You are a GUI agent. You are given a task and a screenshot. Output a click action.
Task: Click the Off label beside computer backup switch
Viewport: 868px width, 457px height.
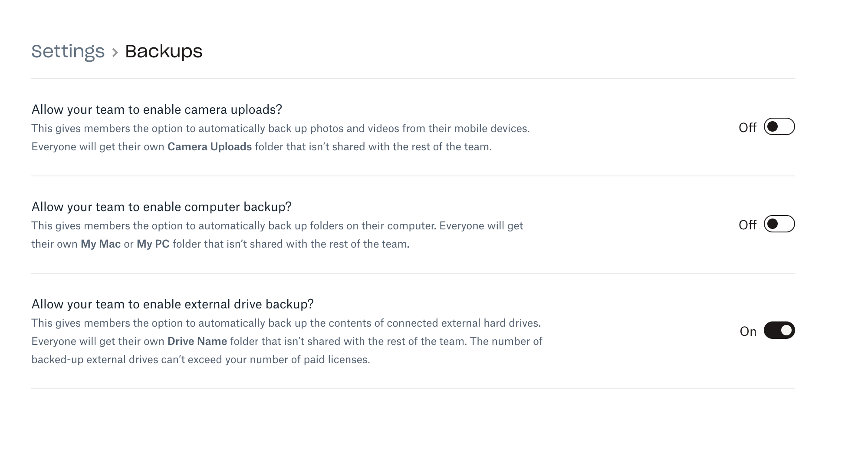point(748,225)
